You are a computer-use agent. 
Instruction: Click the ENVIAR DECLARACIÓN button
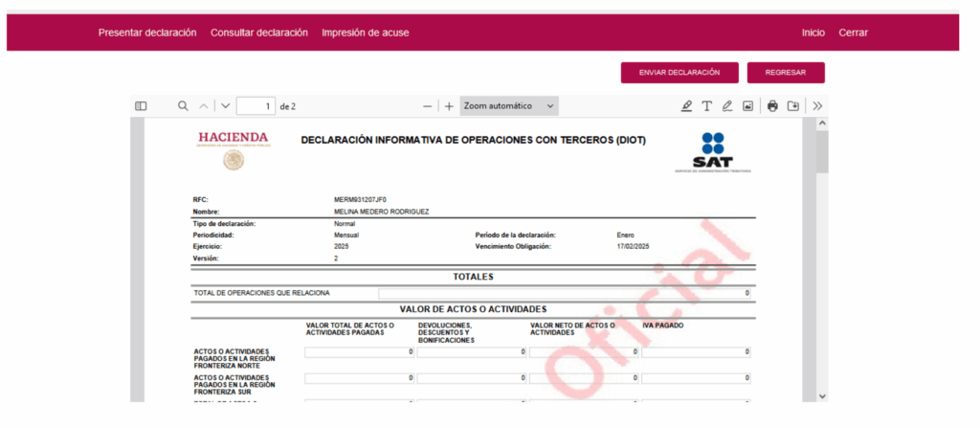tap(679, 73)
